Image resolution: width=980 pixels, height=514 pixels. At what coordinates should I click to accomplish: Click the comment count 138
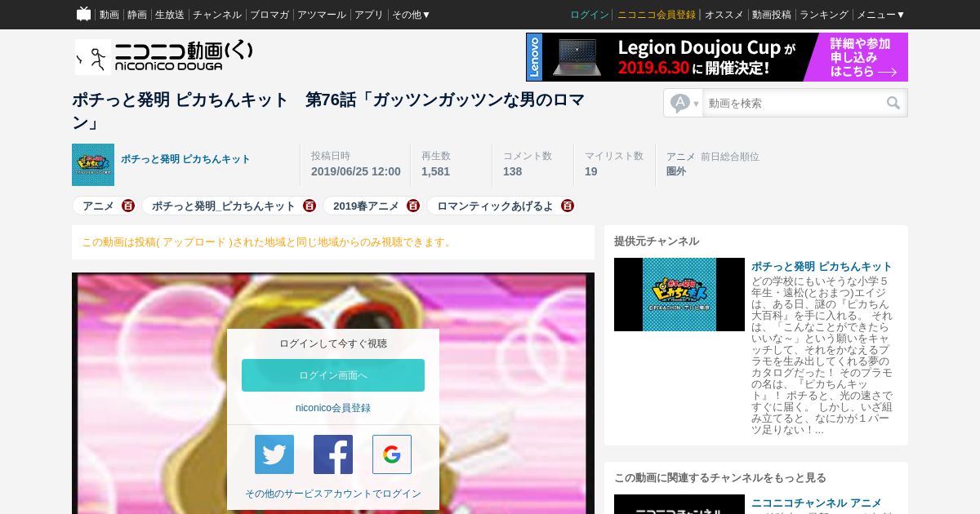(x=512, y=171)
